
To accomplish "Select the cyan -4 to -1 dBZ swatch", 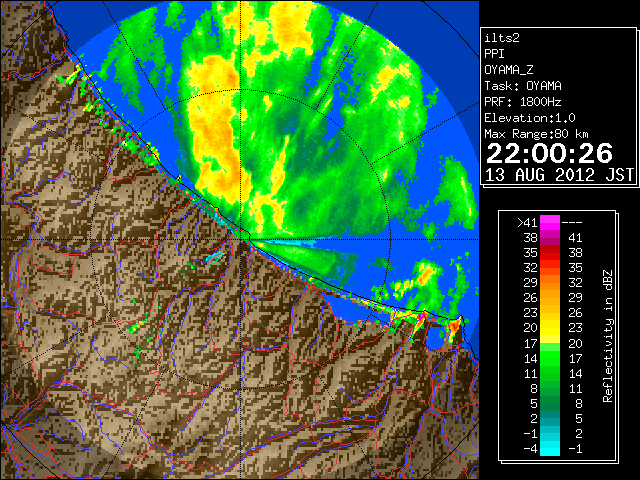I will point(550,448).
